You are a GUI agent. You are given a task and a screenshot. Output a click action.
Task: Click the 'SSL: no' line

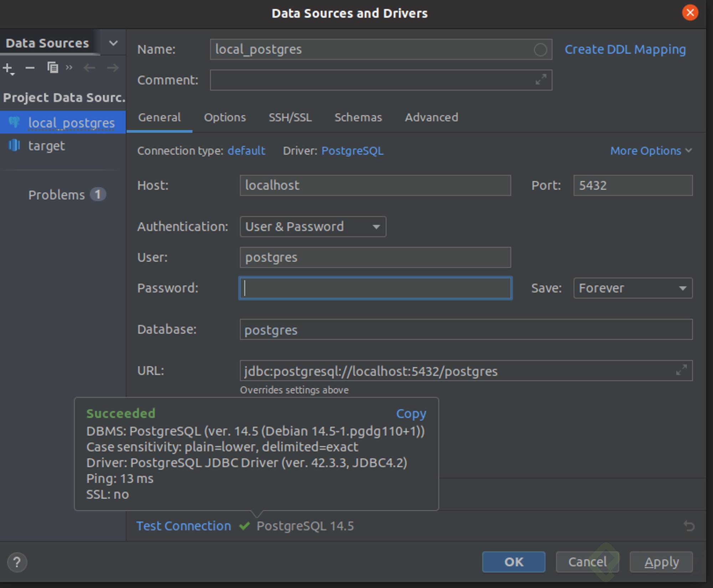[107, 494]
